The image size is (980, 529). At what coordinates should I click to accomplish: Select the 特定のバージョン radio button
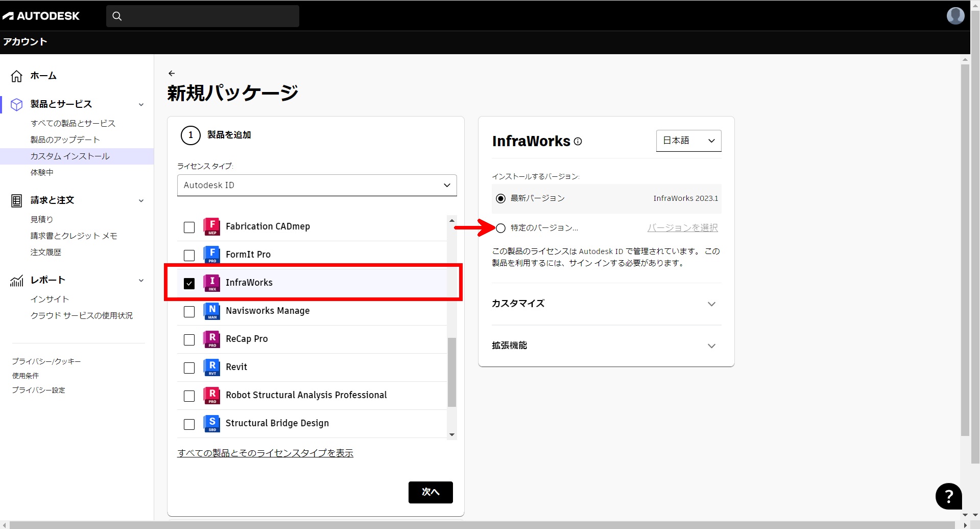click(500, 228)
